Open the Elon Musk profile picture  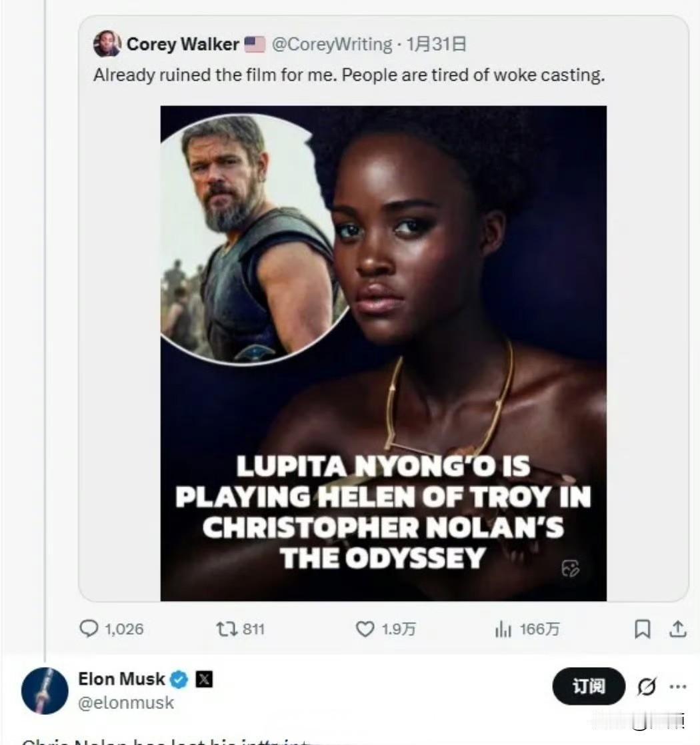click(45, 690)
